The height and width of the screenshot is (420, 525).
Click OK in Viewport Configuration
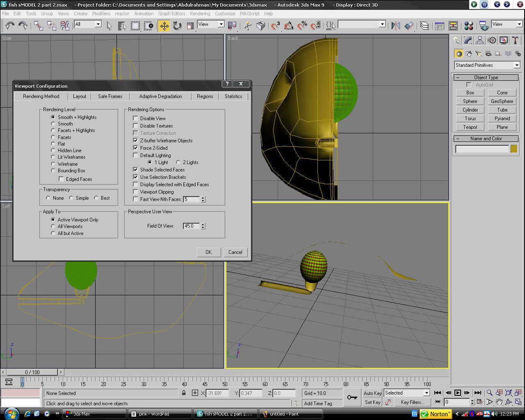coord(208,252)
